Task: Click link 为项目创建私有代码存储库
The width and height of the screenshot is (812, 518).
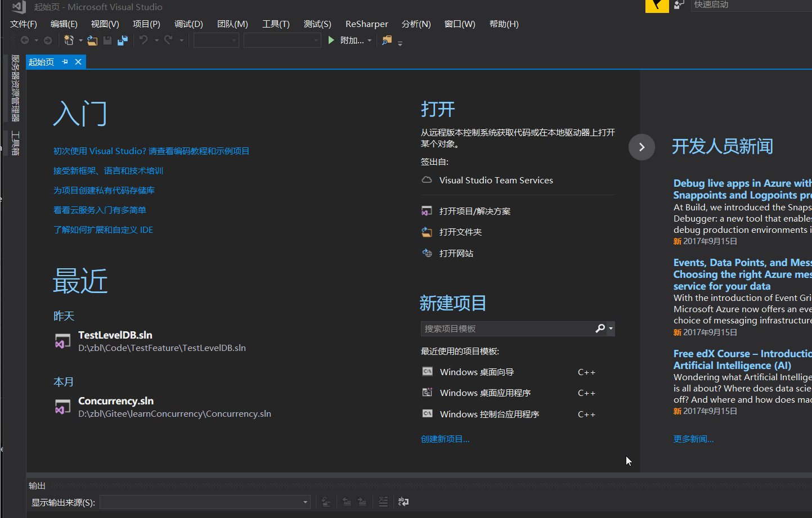Action: pyautogui.click(x=104, y=190)
